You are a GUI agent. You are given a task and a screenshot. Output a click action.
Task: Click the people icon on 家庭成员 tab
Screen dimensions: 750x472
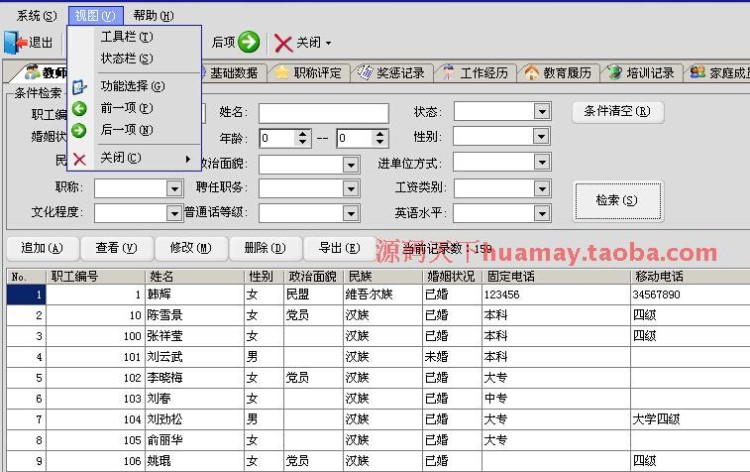pos(697,73)
